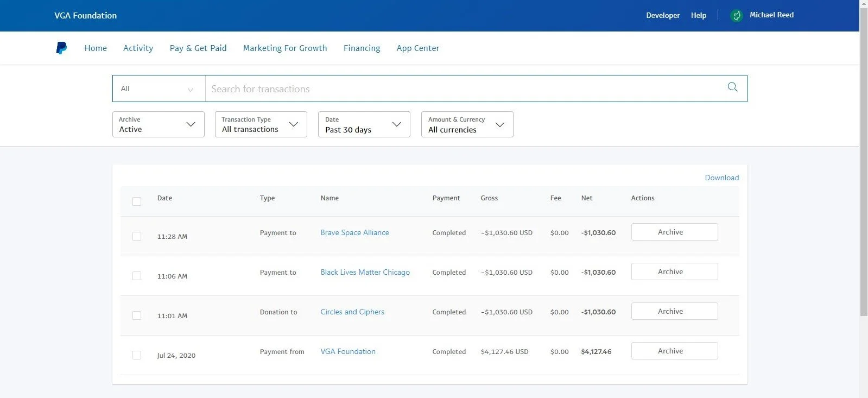Open the Activity tab
868x398 pixels.
coord(138,48)
